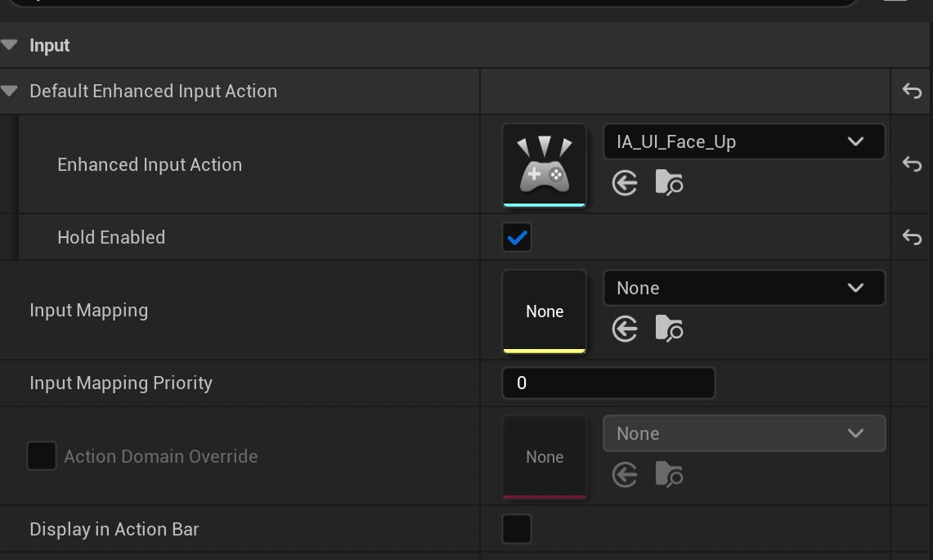The image size is (933, 560).
Task: Open the IA_UI_Face_Up asset dropdown
Action: (x=743, y=141)
